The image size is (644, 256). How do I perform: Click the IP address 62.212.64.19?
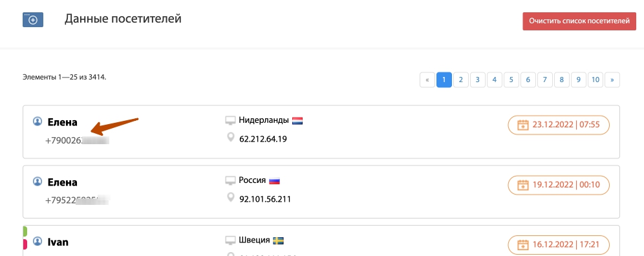pyautogui.click(x=263, y=139)
